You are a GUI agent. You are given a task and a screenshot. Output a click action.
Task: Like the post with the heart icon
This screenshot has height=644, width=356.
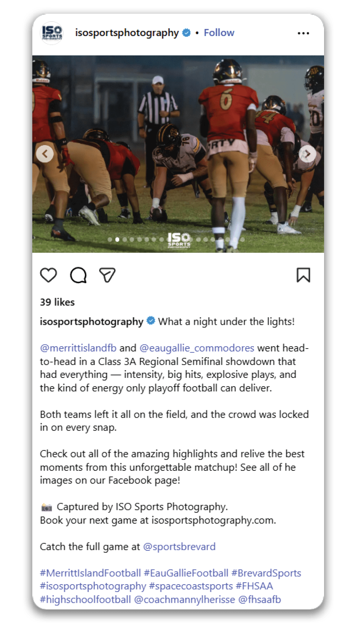[48, 275]
